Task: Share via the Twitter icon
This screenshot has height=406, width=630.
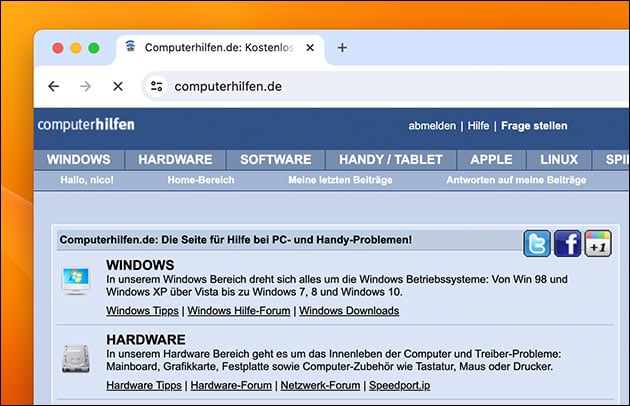Action: 537,243
